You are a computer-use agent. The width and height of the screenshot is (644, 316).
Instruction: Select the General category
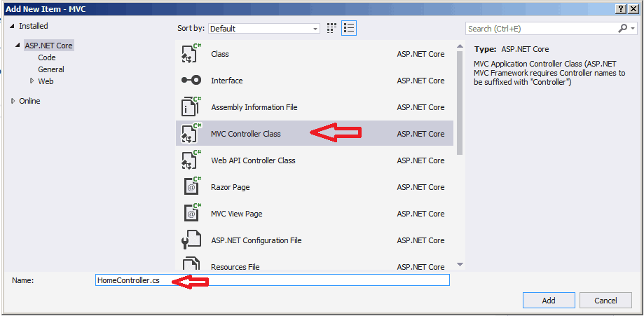coord(51,69)
